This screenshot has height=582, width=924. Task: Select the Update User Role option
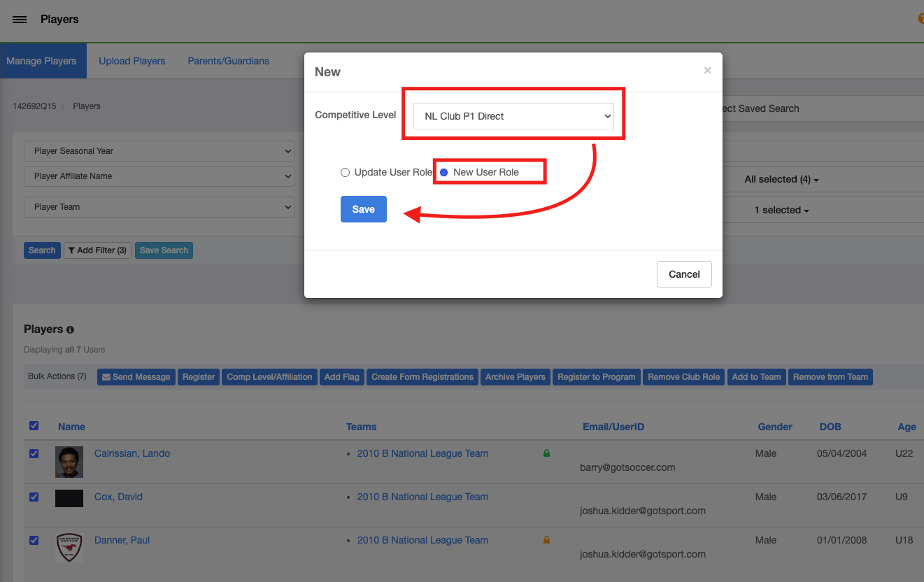(x=345, y=172)
